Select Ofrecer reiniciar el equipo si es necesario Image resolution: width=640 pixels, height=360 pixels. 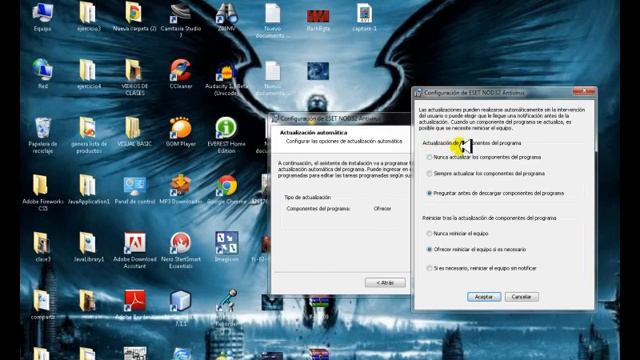[429, 249]
